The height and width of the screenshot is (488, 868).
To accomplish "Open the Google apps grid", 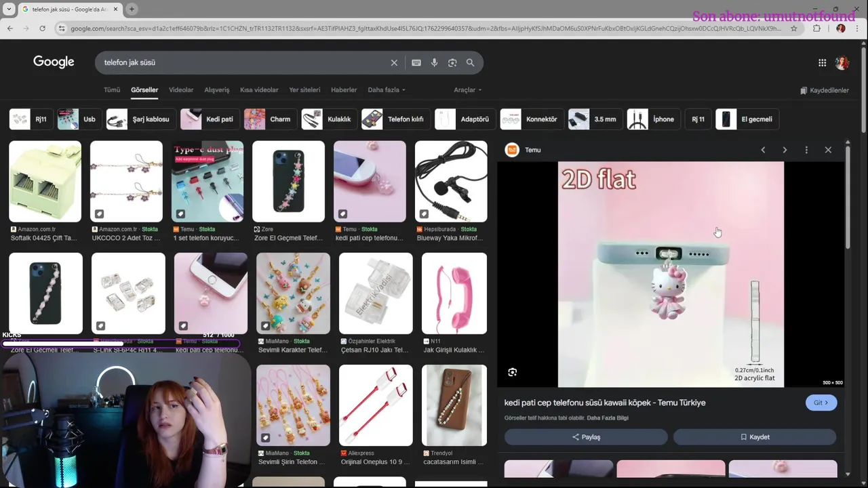I will pos(822,62).
